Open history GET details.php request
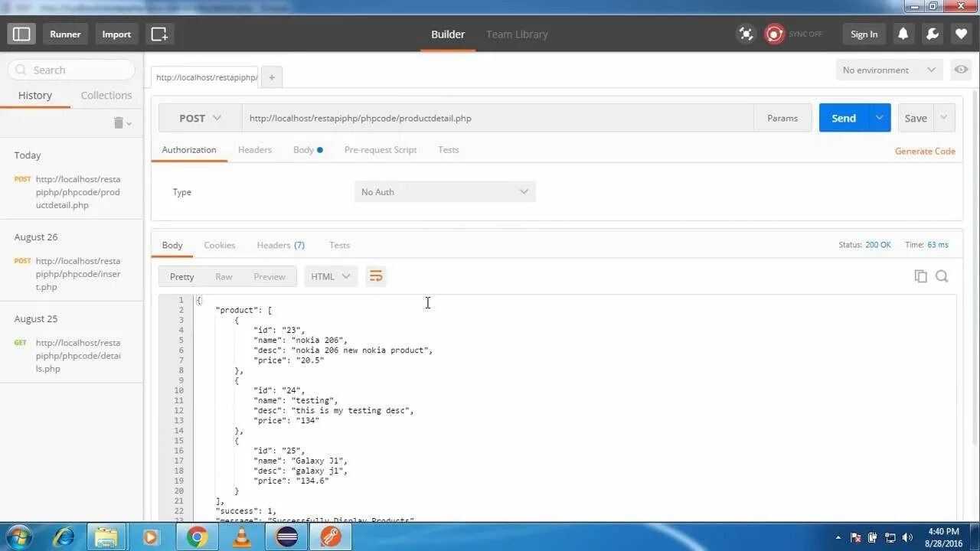The height and width of the screenshot is (551, 980). 70,356
